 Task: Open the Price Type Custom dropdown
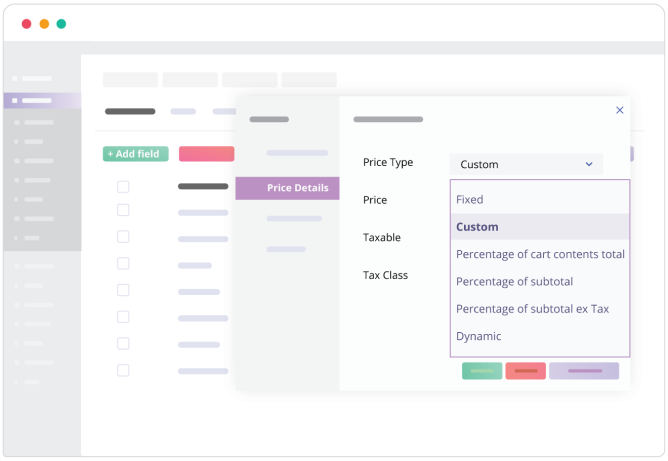click(x=526, y=164)
